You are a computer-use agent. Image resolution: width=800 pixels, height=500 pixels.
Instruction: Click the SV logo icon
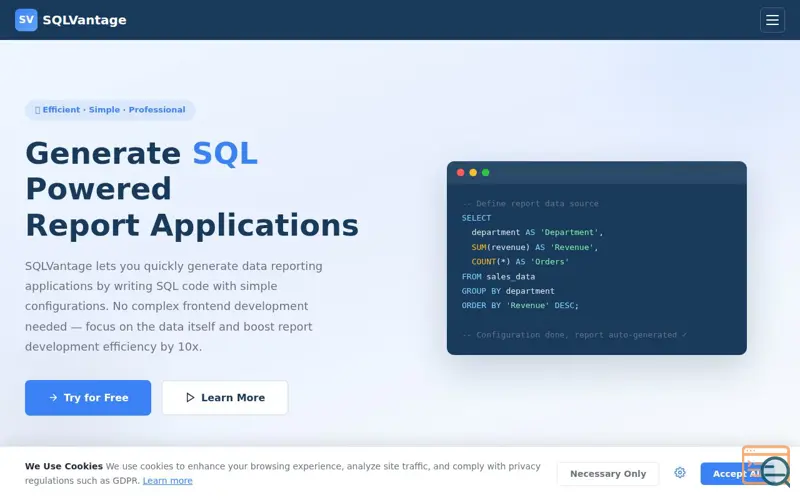coord(26,20)
